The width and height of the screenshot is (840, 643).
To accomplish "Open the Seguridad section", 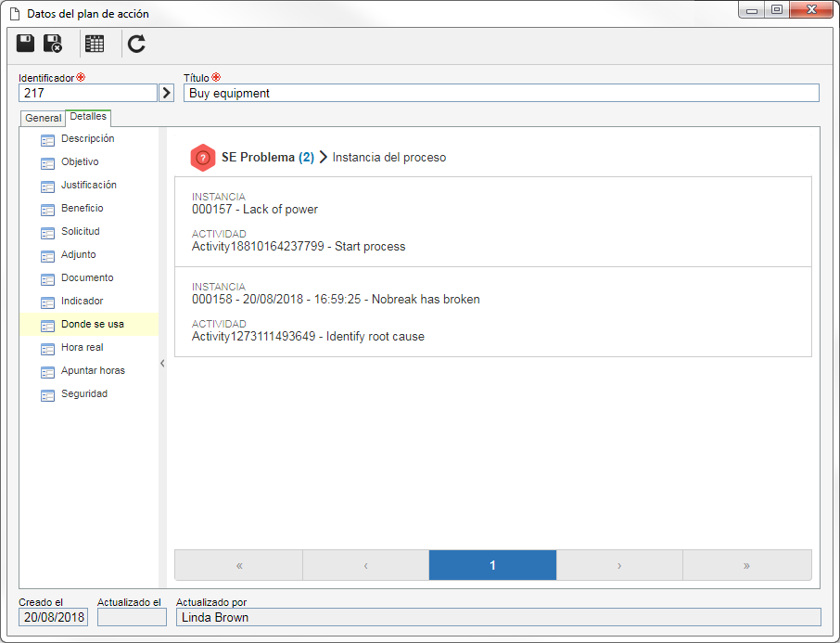I will (84, 393).
